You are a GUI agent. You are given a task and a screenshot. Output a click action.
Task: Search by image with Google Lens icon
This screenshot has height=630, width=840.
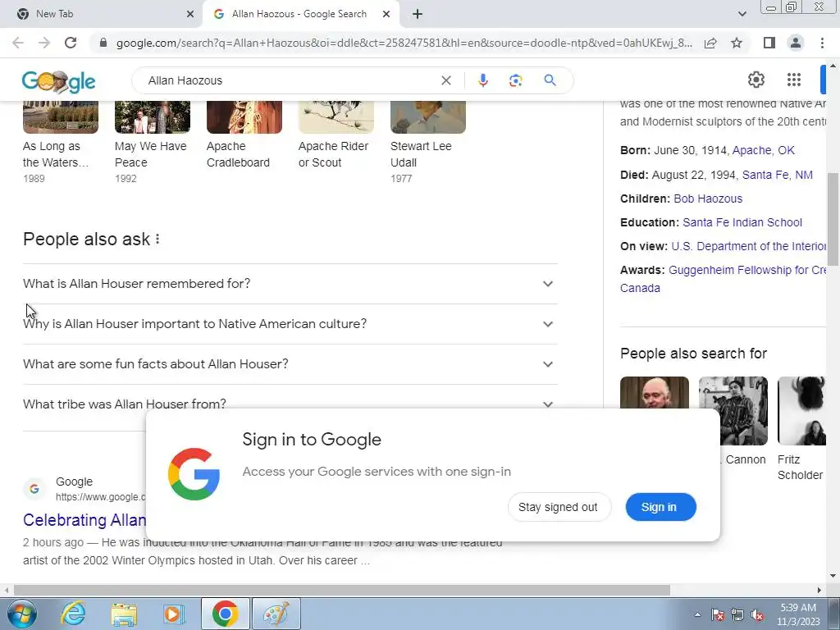tap(515, 80)
